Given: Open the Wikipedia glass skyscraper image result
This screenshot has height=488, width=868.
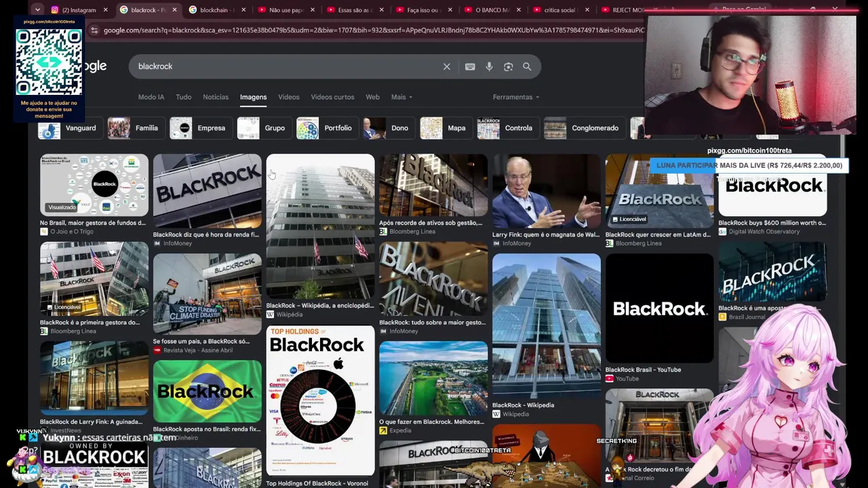Looking at the screenshot, I should (547, 326).
